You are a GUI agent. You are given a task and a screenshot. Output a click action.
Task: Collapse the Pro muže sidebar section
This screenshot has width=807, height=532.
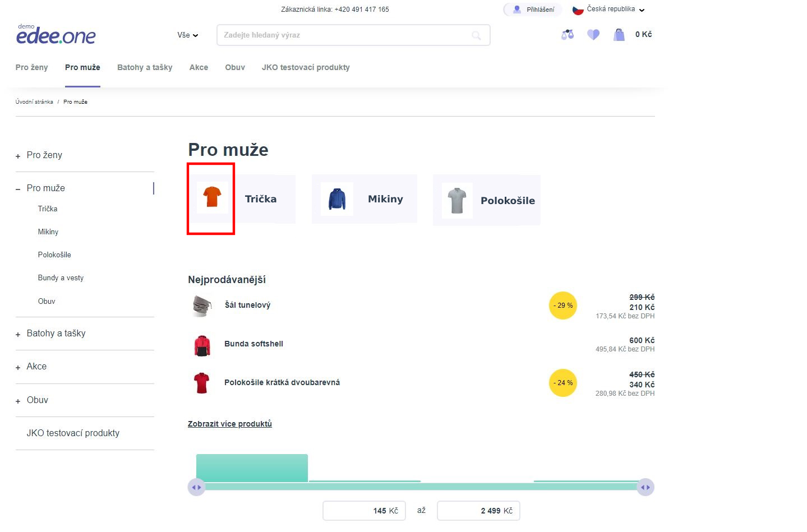(x=18, y=189)
